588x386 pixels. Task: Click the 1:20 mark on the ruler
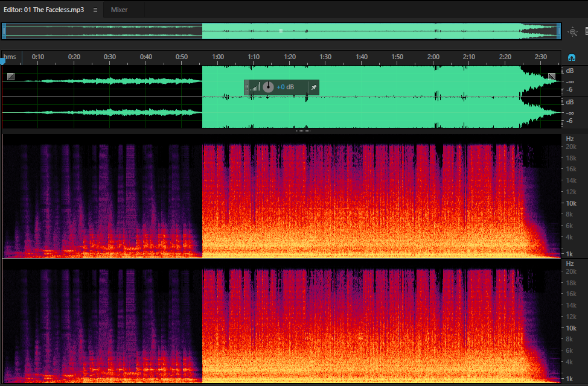tap(290, 57)
